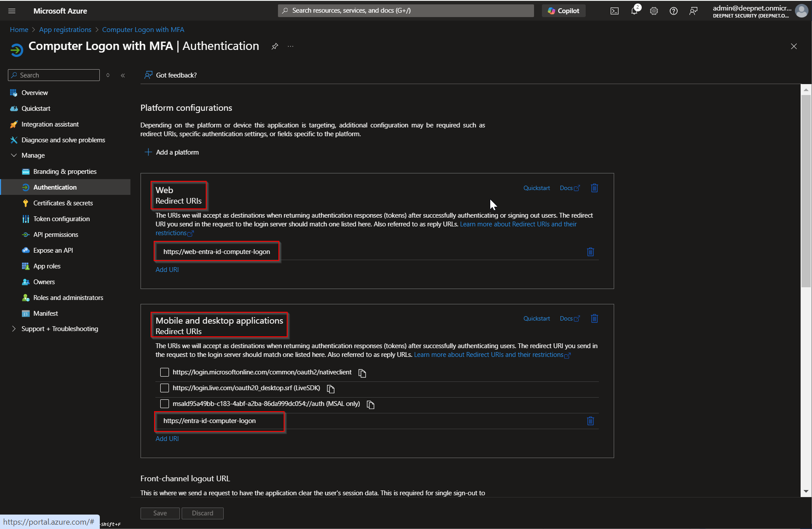Go to API permissions
The width and height of the screenshot is (812, 529).
tap(56, 235)
